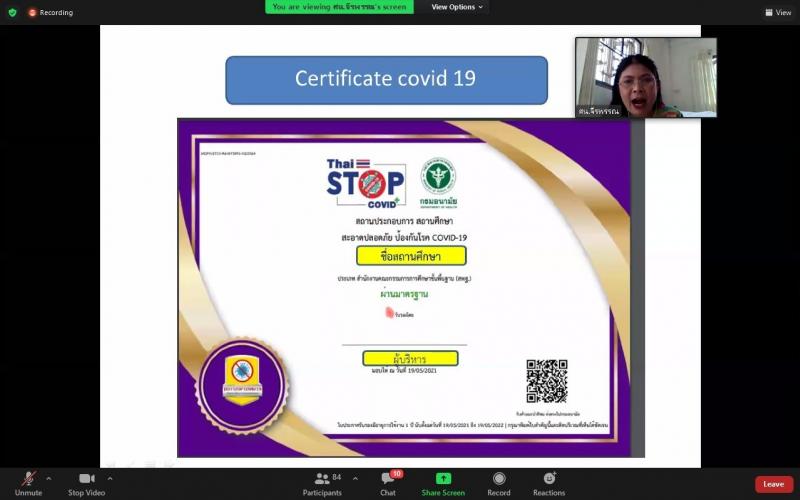Click the red Recording indicator
Viewport: 800px width, 500px height.
pos(51,12)
